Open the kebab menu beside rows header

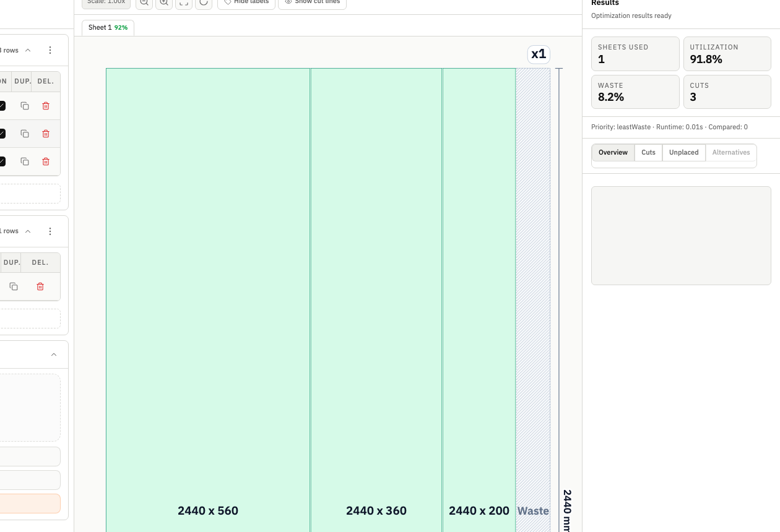coord(50,50)
